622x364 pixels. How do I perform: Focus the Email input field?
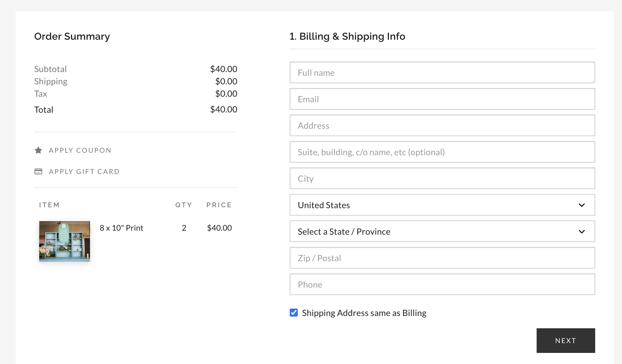pos(442,99)
